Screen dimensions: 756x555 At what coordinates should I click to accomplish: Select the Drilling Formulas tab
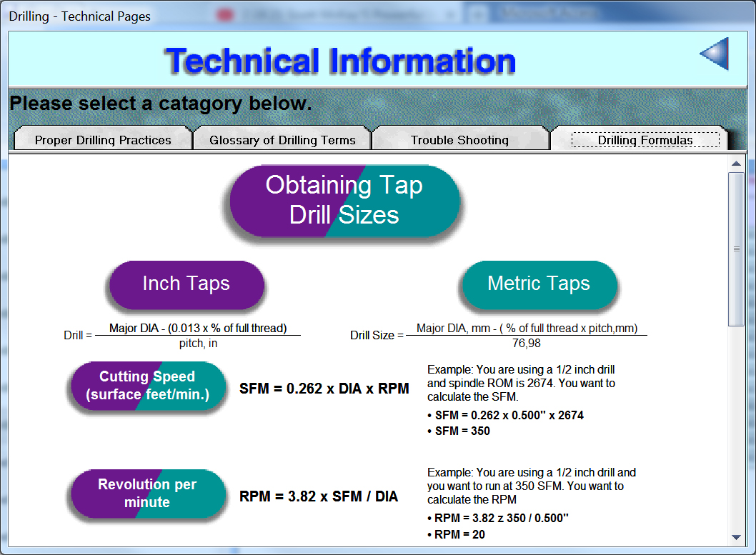click(x=645, y=140)
